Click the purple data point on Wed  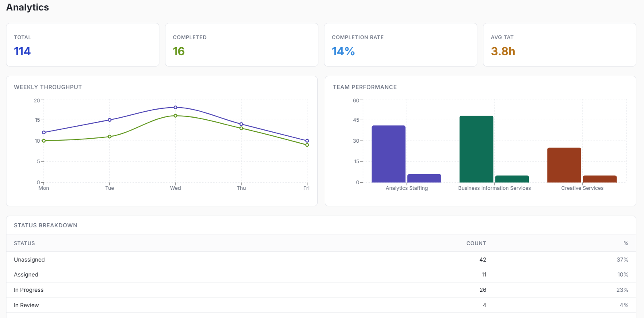[175, 107]
